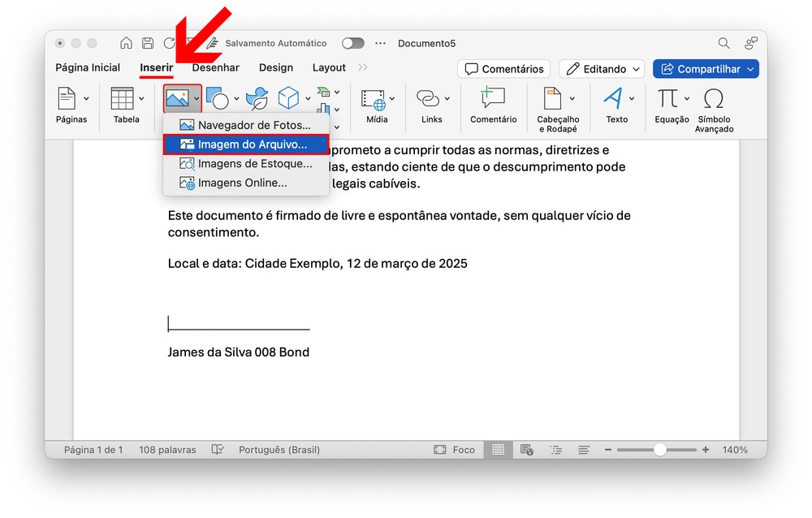Click Português (Brasil) language indicator
This screenshot has width=812, height=518.
pyautogui.click(x=279, y=449)
